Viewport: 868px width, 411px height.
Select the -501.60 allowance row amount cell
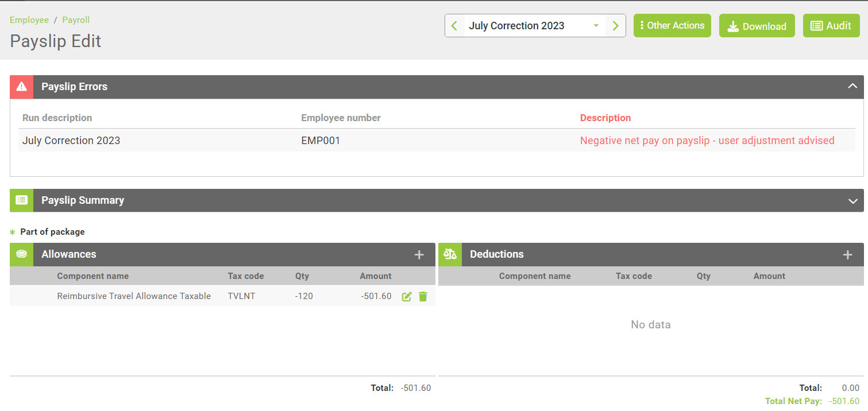(376, 296)
